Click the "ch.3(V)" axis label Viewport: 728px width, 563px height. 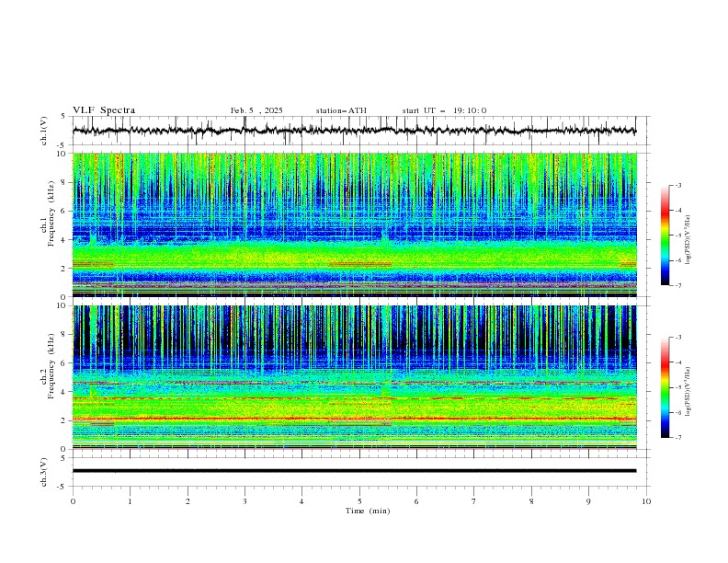44,472
